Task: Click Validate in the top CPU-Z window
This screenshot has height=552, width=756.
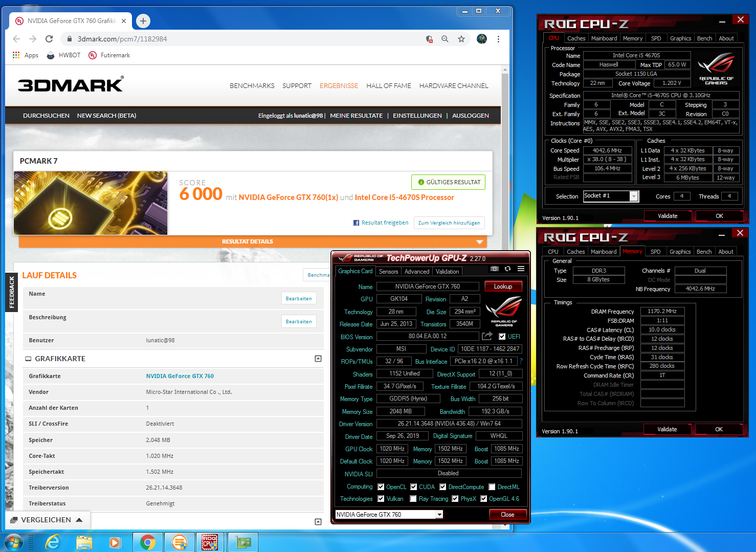Action: coord(668,216)
